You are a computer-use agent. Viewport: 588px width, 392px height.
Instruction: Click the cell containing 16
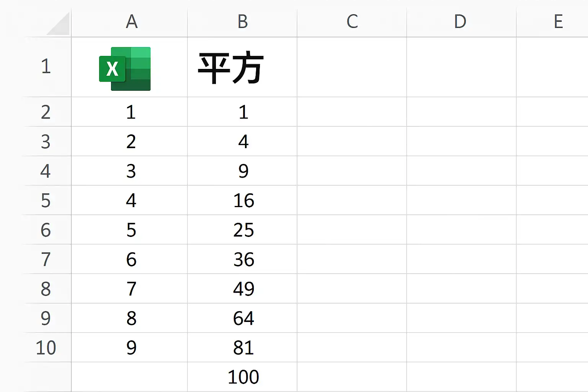(243, 200)
